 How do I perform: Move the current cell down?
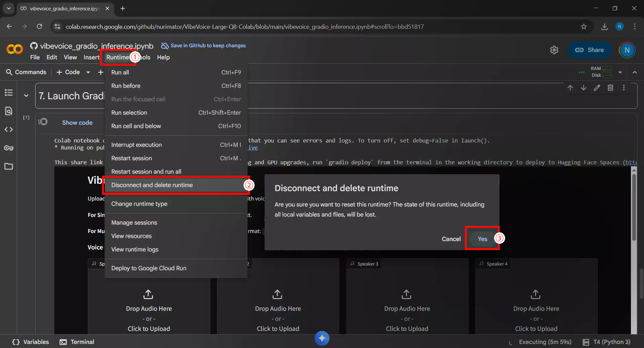point(584,88)
